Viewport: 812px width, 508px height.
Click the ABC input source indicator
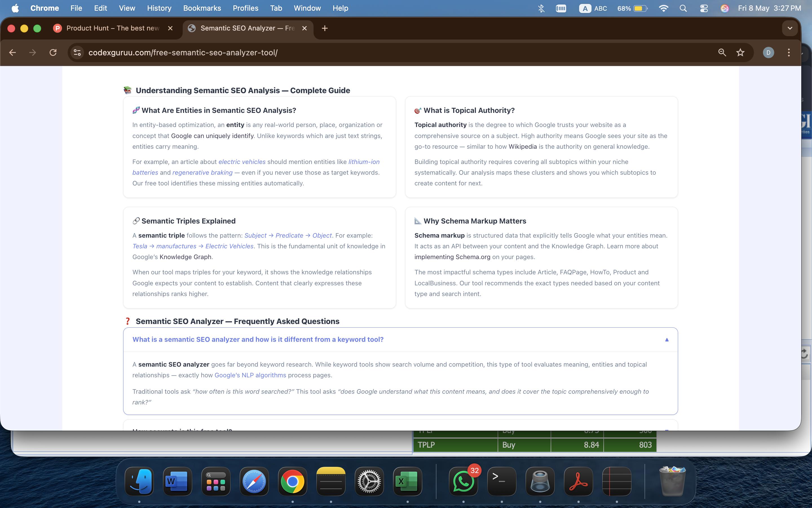coord(593,8)
